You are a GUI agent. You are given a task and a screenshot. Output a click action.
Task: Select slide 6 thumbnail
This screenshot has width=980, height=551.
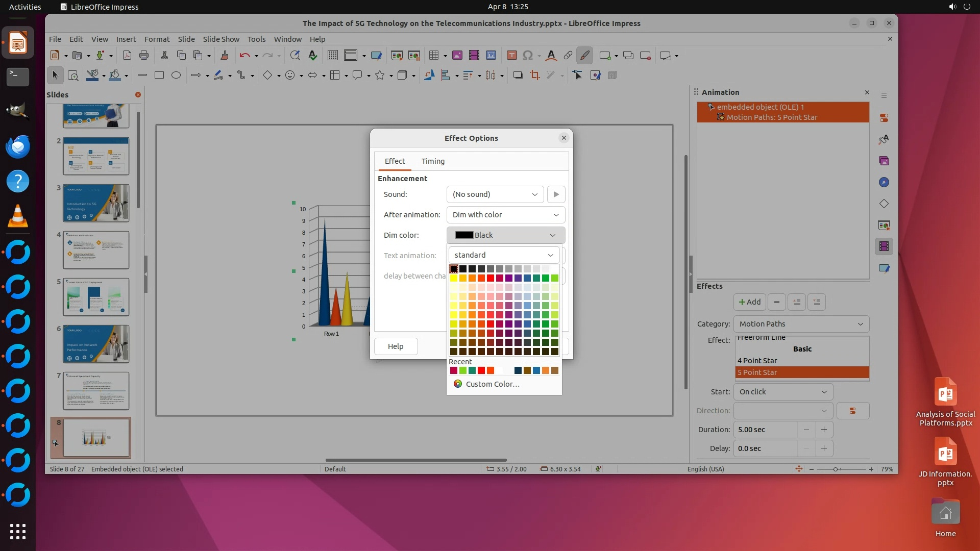click(96, 344)
